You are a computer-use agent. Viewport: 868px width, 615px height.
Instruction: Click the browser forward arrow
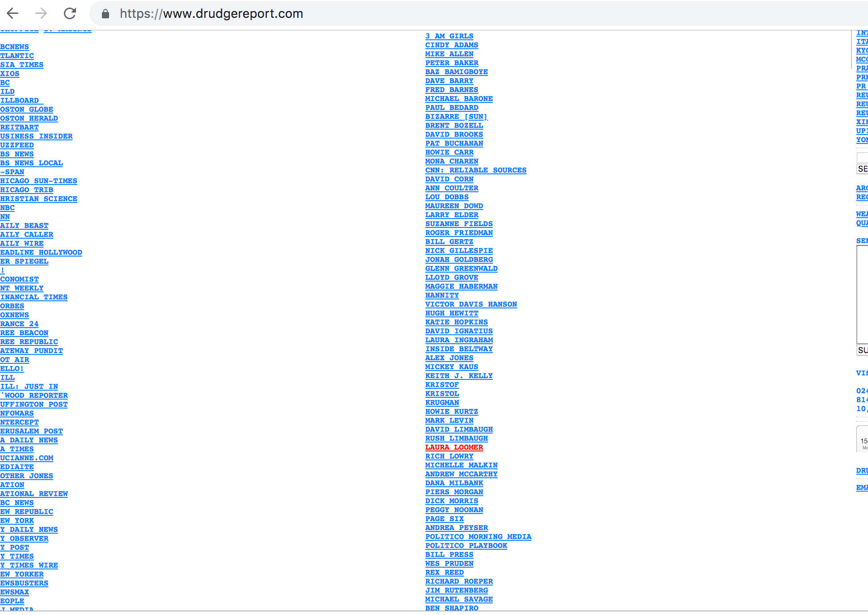42,13
